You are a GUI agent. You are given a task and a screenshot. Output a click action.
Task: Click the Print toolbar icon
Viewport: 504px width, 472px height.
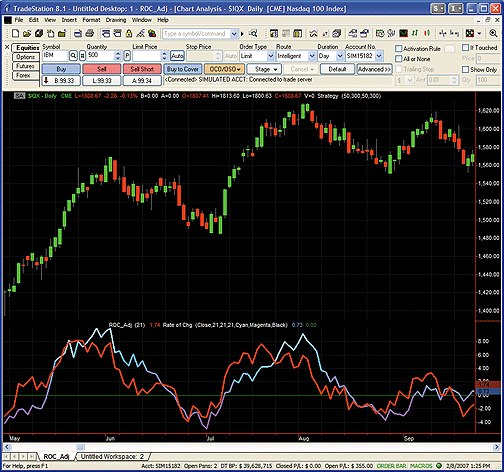coord(89,33)
